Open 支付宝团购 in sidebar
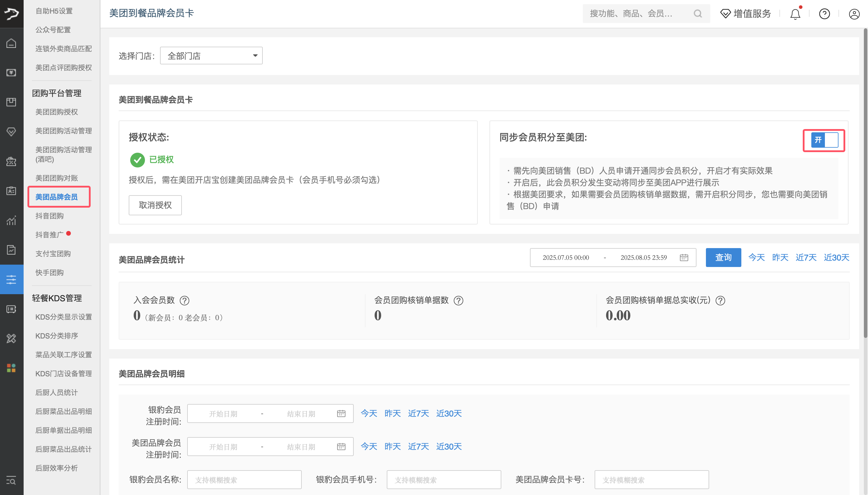Viewport: 868px width, 495px height. 53,254
